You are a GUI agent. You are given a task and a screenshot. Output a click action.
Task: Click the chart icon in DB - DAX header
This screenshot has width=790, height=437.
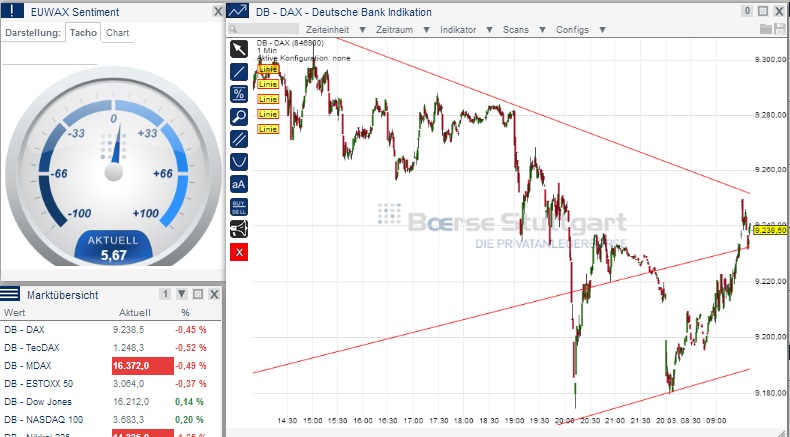tap(237, 11)
